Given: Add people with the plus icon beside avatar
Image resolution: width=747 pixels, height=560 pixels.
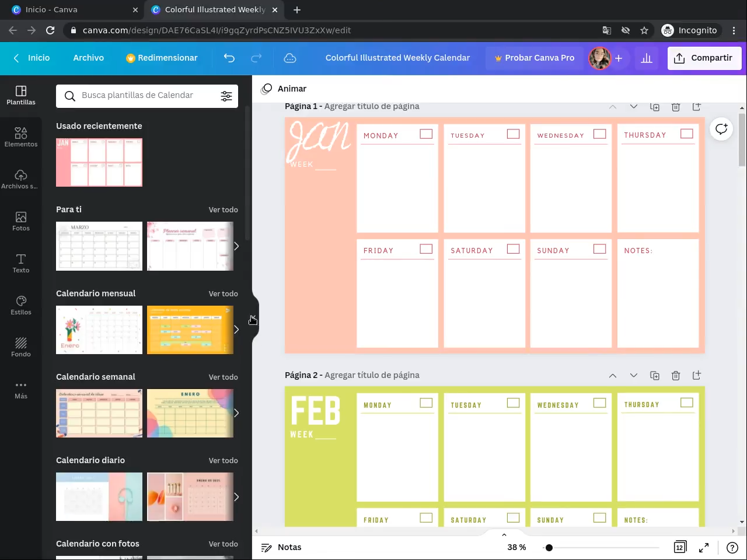Looking at the screenshot, I should (x=619, y=58).
